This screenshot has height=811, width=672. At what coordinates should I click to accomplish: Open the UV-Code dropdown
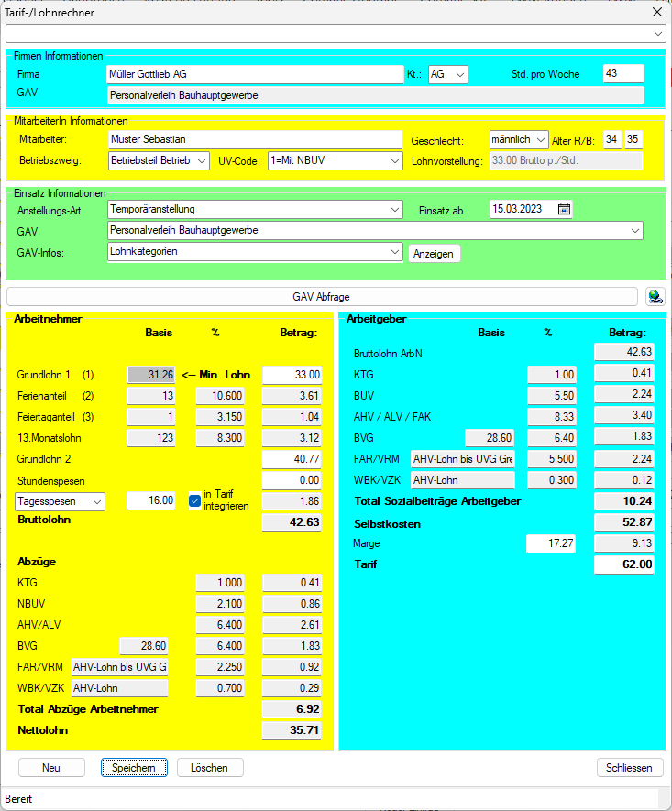pyautogui.click(x=395, y=161)
